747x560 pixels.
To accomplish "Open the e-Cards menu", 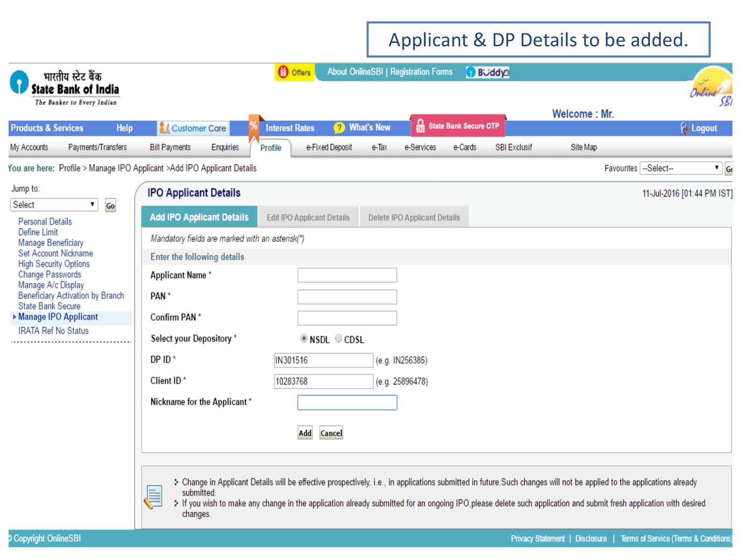I will (x=465, y=147).
